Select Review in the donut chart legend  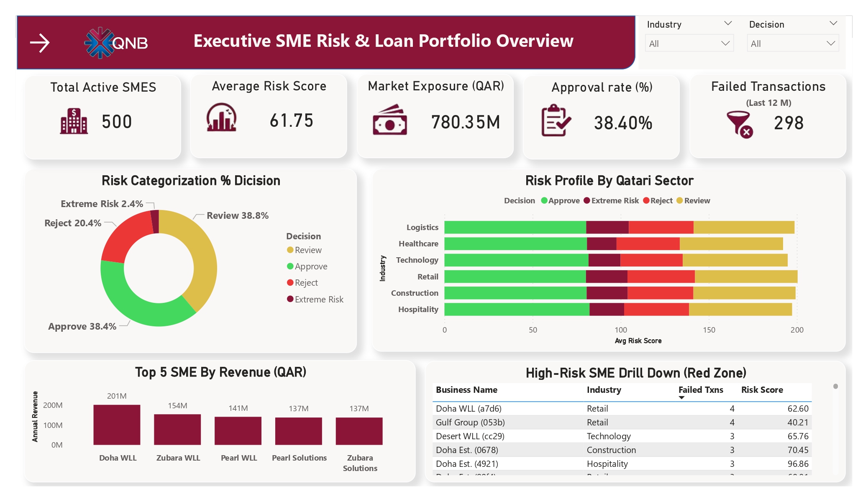304,250
